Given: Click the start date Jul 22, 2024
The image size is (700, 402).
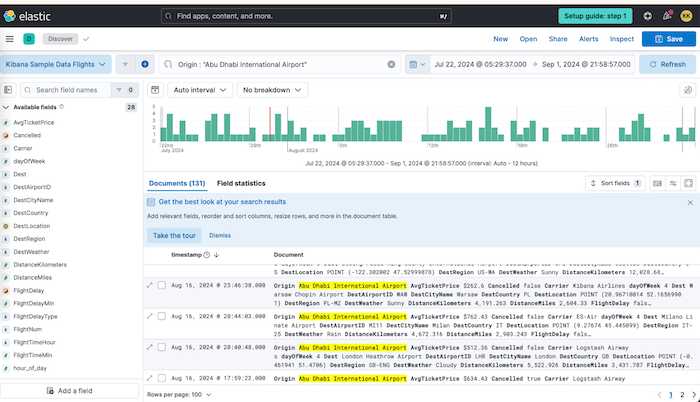Looking at the screenshot, I should tap(480, 64).
